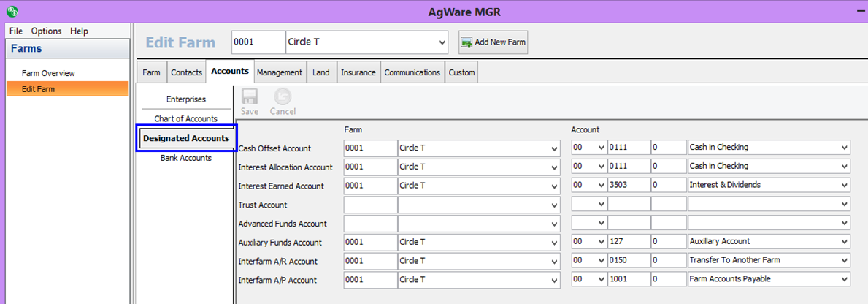Expand the Circle T farm selector dropdown
Image resolution: width=868 pixels, height=304 pixels.
[x=442, y=42]
